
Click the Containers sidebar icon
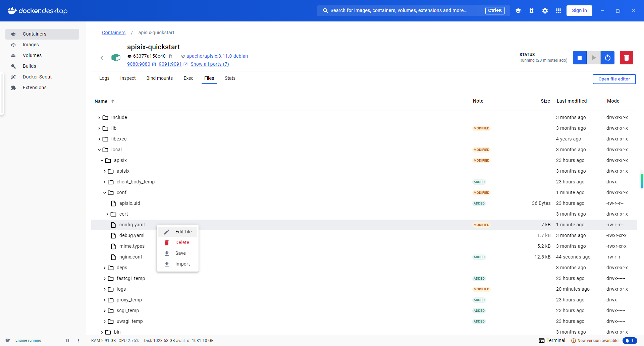pos(13,34)
